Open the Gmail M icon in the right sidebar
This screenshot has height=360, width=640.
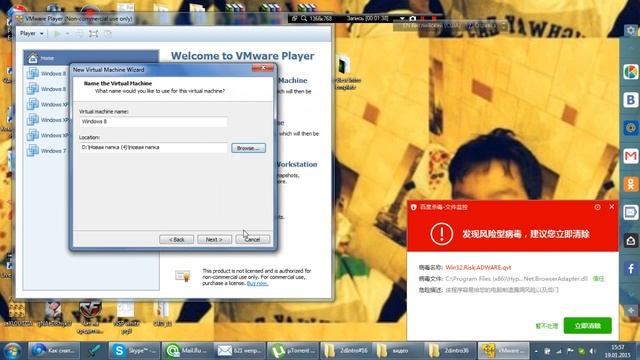coord(631,156)
